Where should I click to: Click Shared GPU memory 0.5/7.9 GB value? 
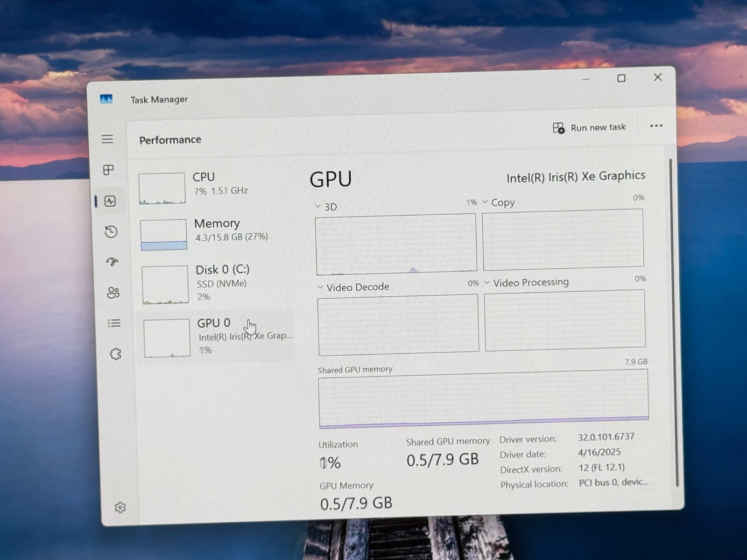click(x=443, y=460)
